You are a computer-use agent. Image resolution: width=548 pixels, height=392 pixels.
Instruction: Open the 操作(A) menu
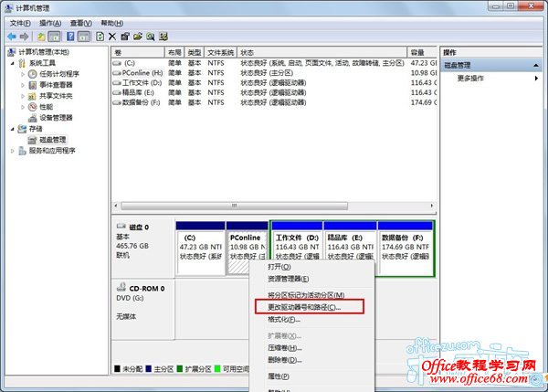click(50, 23)
